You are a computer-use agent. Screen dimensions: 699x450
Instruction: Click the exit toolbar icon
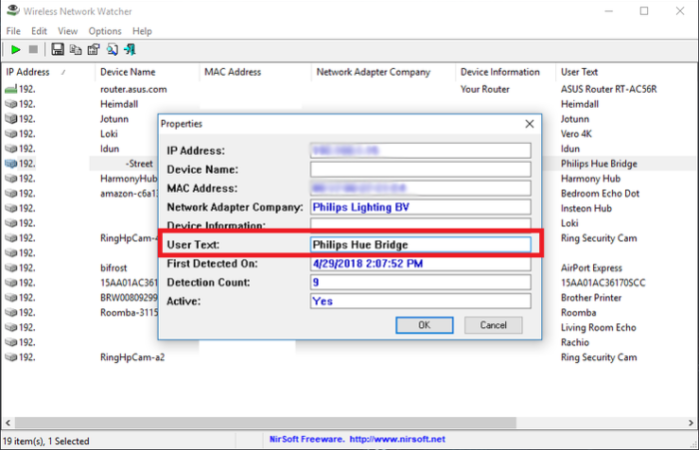pyautogui.click(x=130, y=50)
